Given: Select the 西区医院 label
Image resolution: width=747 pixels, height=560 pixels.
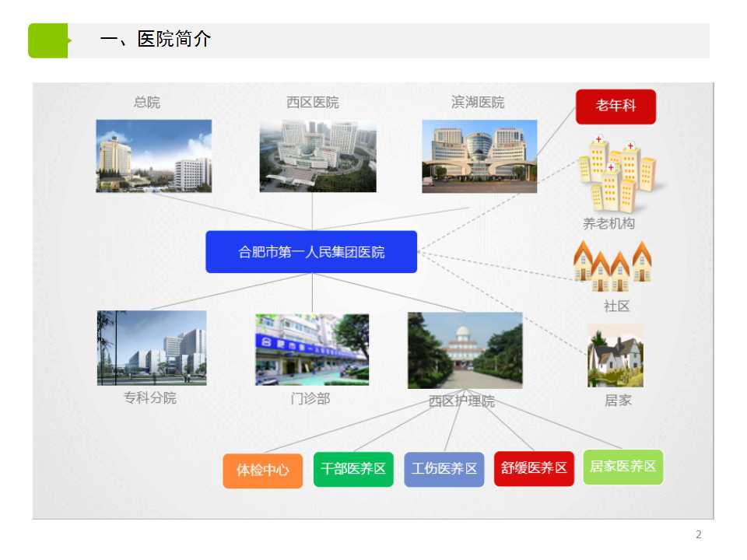Looking at the screenshot, I should (x=313, y=103).
